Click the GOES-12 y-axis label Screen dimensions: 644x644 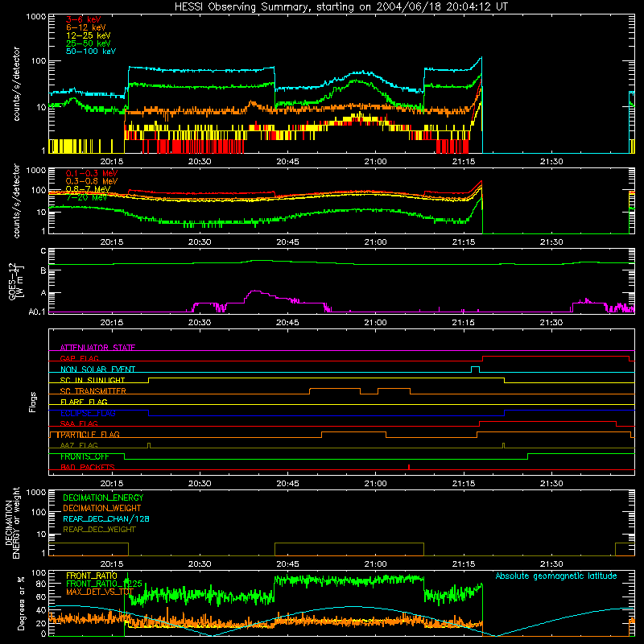coord(16,281)
